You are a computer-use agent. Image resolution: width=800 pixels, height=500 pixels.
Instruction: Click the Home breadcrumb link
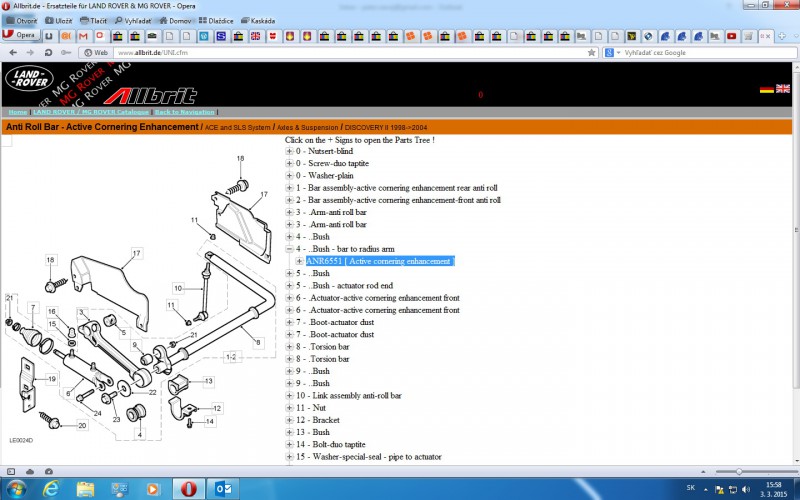pyautogui.click(x=17, y=112)
